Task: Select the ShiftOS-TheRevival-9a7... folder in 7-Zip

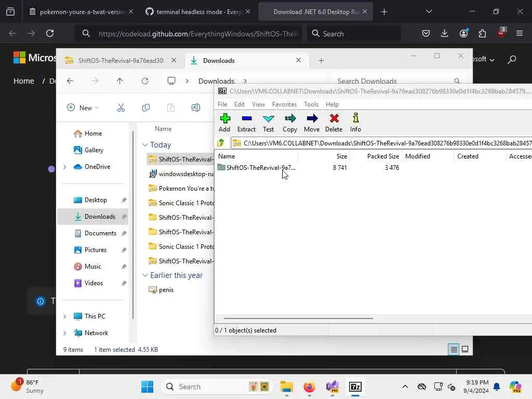Action: [257, 168]
